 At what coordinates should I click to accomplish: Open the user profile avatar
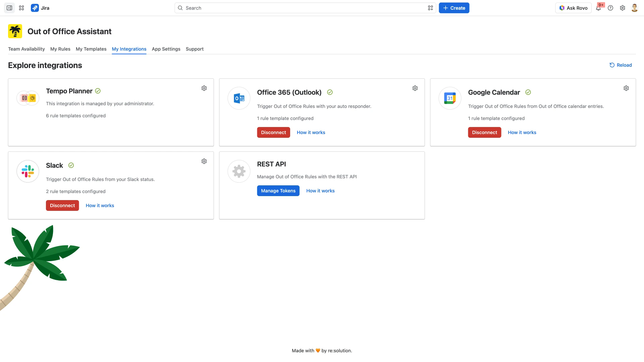(634, 8)
